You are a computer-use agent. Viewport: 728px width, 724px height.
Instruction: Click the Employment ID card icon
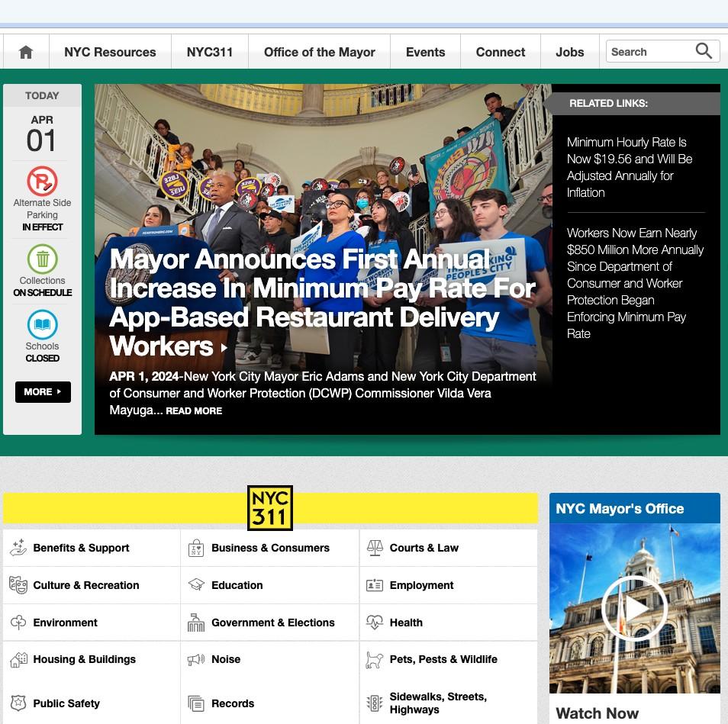(375, 584)
